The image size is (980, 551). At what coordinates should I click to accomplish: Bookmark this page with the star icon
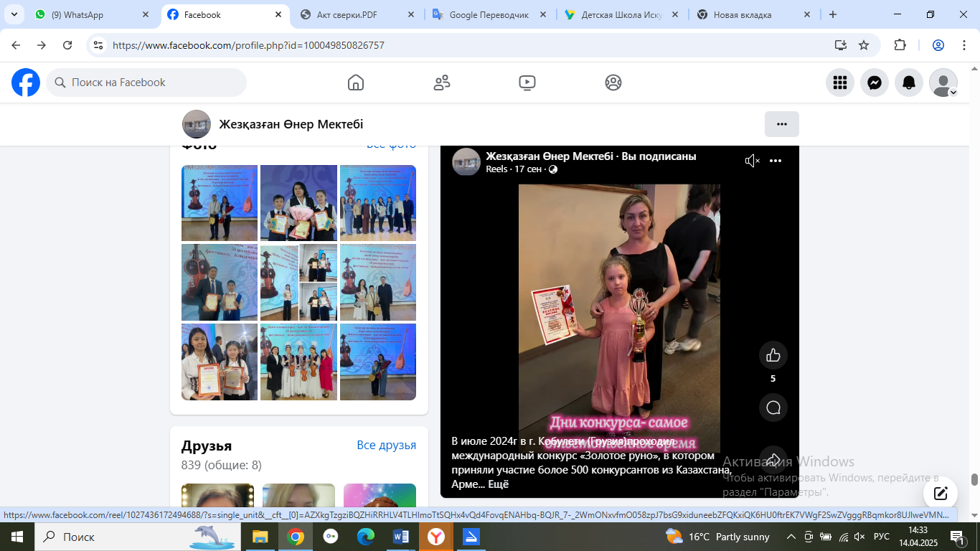pyautogui.click(x=864, y=45)
